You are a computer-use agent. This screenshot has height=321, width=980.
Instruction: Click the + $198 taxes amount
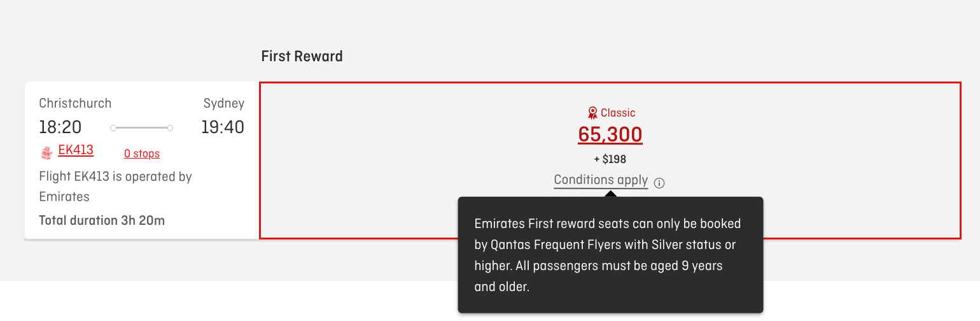point(610,159)
